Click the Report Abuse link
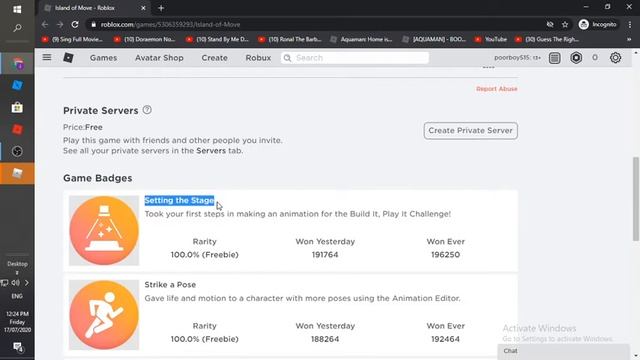This screenshot has height=360, width=640. (x=496, y=89)
